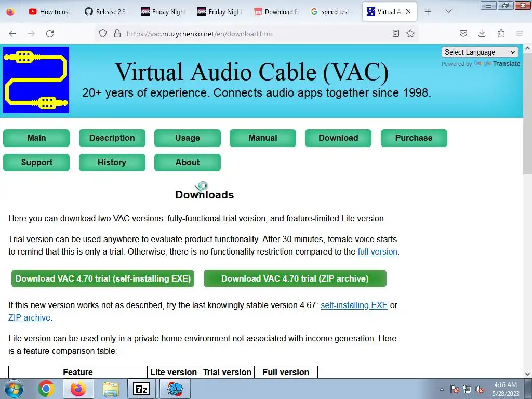Go back to the previous page

[x=12, y=34]
